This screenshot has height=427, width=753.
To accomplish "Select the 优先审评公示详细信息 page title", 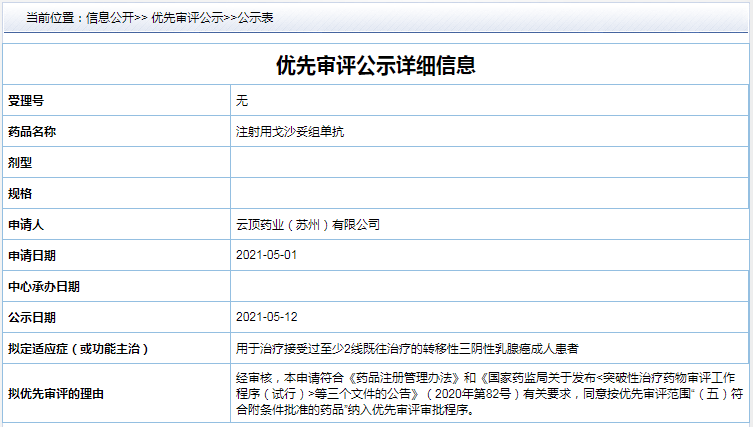I will (376, 65).
